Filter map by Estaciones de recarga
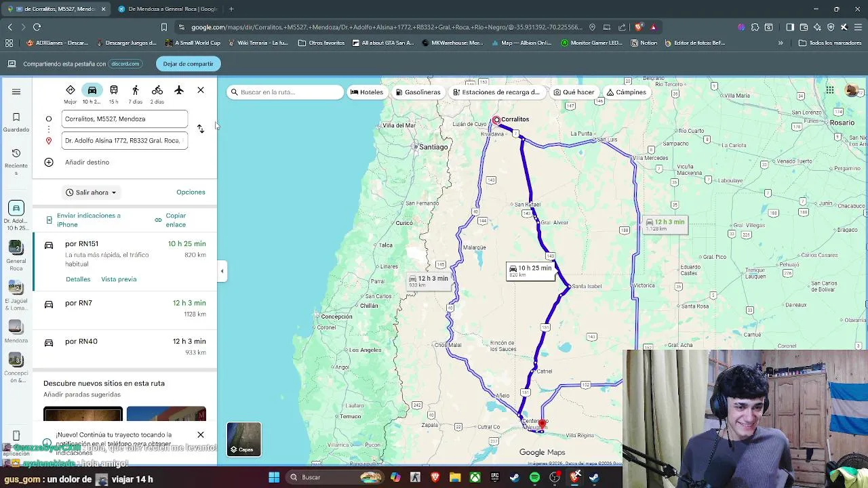Screen dimensions: 868x488 point(497,92)
